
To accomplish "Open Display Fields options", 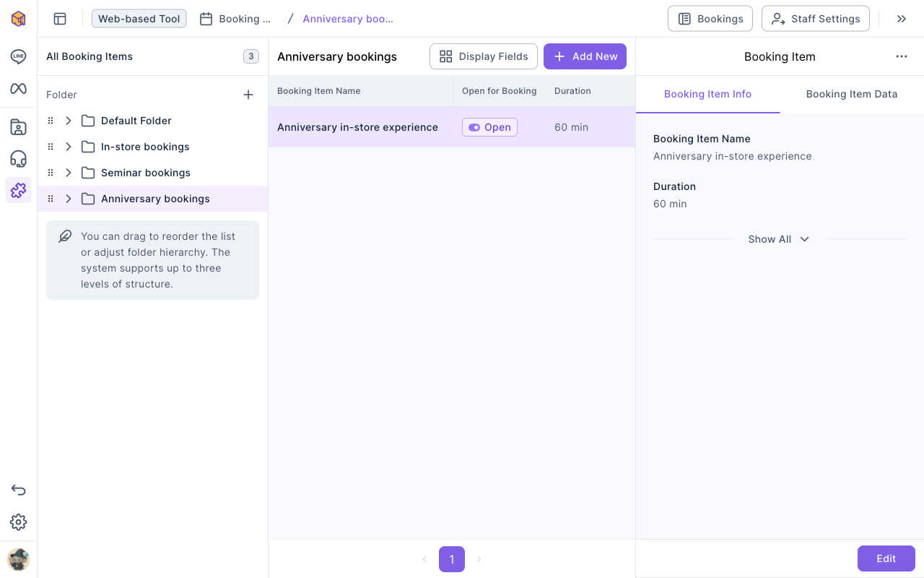I will point(484,56).
